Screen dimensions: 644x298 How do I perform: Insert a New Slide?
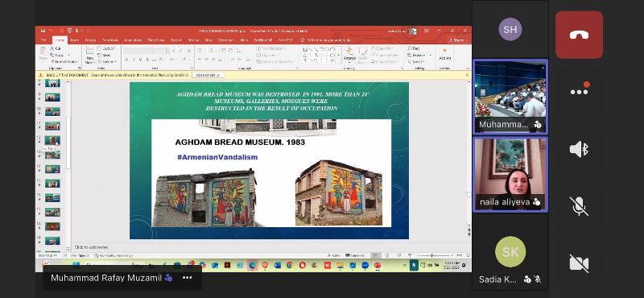[x=90, y=55]
